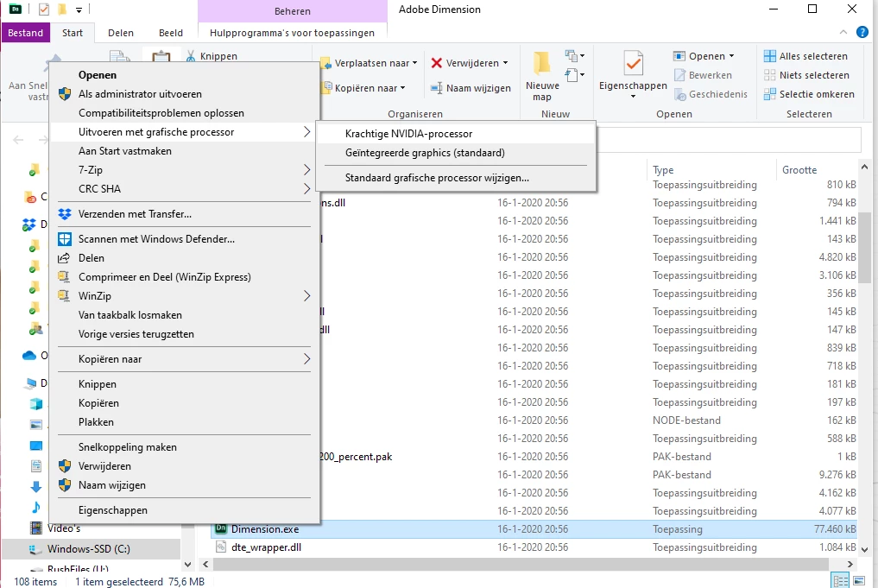Choose Krachtige NVIDIA-processor
Image resolution: width=878 pixels, height=588 pixels.
tap(455, 134)
